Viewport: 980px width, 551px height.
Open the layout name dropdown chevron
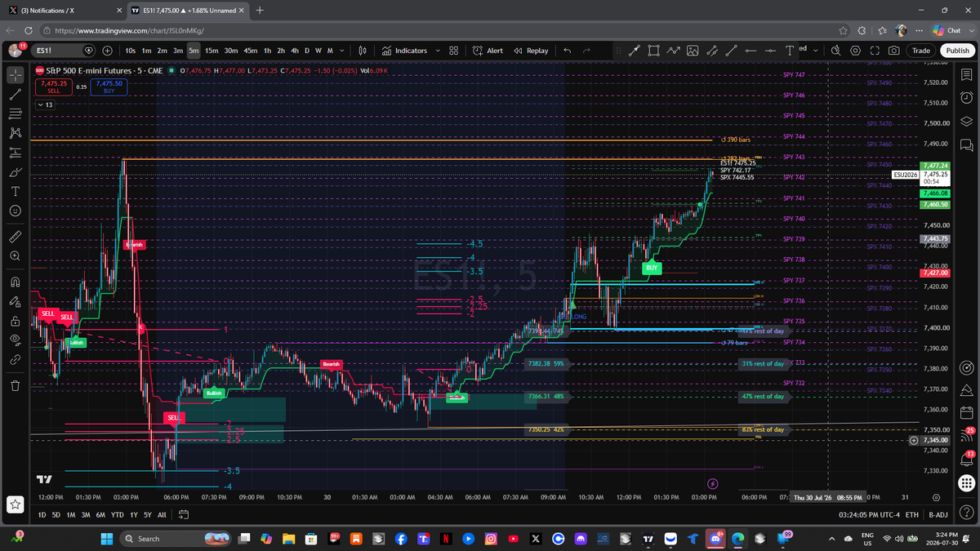point(817,51)
